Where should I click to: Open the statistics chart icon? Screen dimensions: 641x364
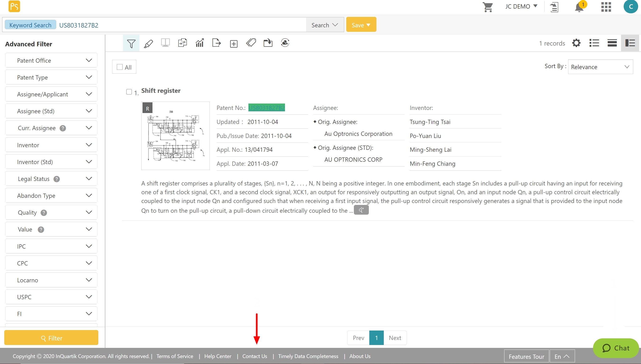pos(199,43)
